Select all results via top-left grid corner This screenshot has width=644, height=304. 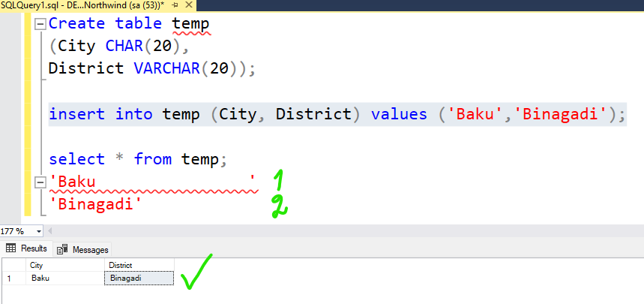click(x=14, y=265)
